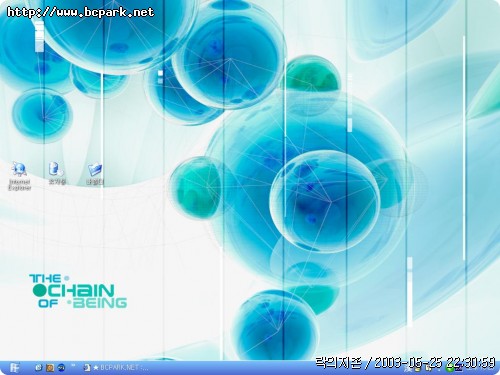
Task: Expand the quick launch overflow chevron
Action: [73, 366]
